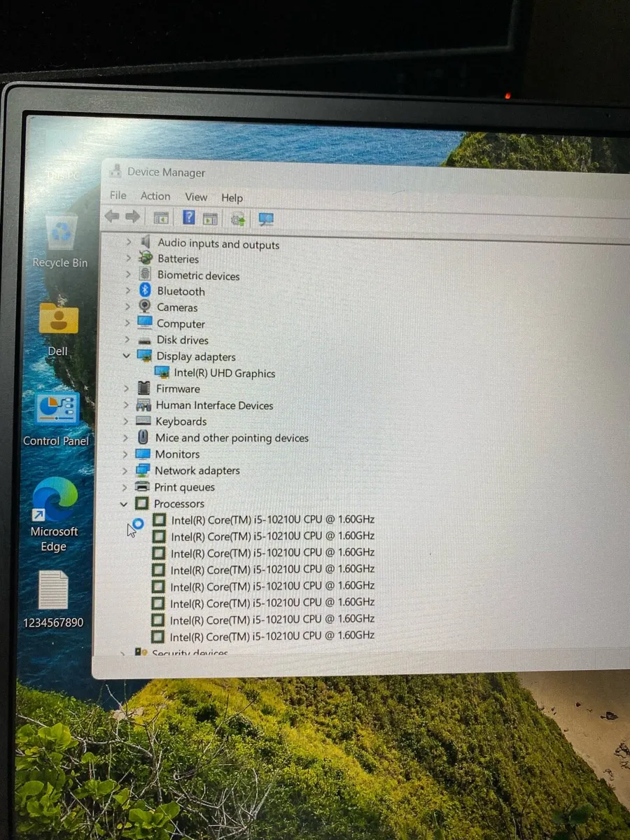Viewport: 630px width, 840px height.
Task: Select the Intel(R) UHD Graphics device
Action: point(225,373)
